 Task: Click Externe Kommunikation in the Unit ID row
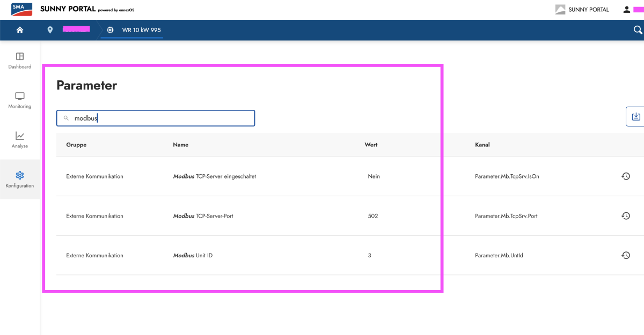94,256
